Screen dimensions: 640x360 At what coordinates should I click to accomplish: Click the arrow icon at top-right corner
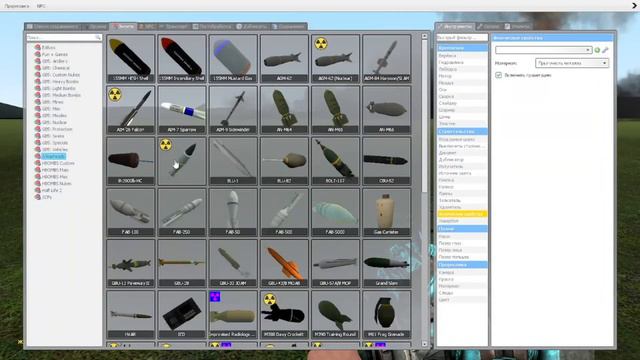pyautogui.click(x=634, y=5)
